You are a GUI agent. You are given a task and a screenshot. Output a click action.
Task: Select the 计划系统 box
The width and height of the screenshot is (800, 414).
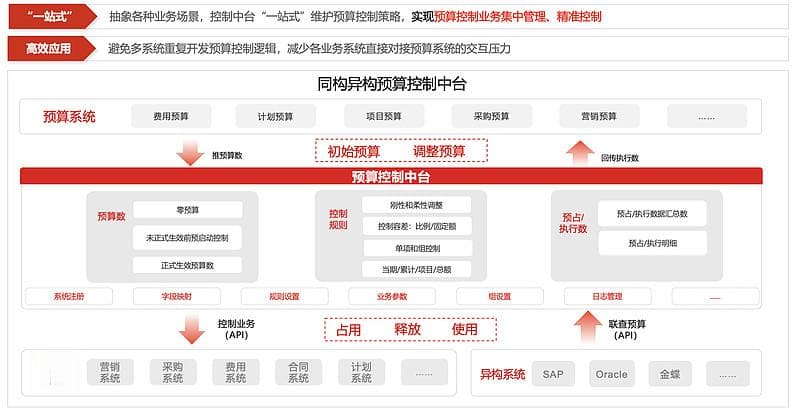coord(361,372)
